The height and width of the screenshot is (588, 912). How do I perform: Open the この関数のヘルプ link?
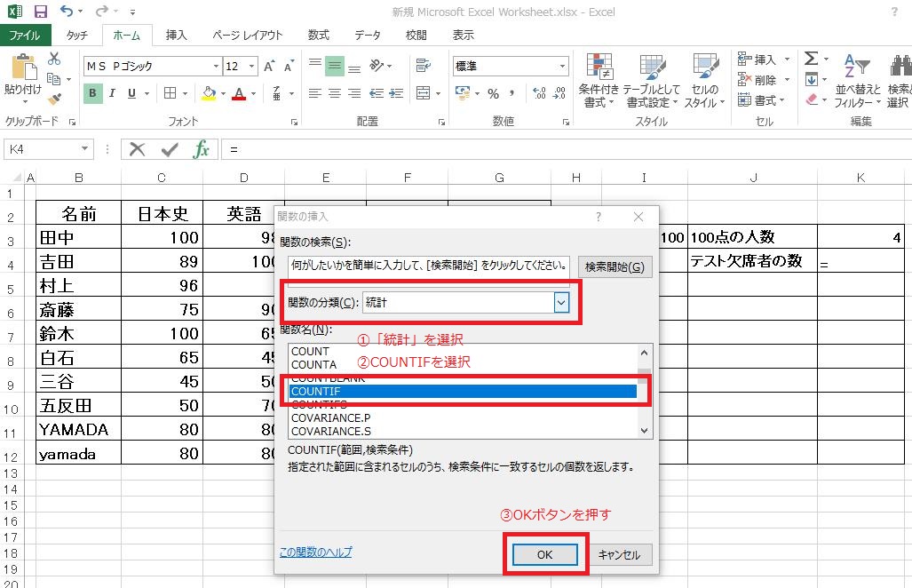tap(315, 552)
